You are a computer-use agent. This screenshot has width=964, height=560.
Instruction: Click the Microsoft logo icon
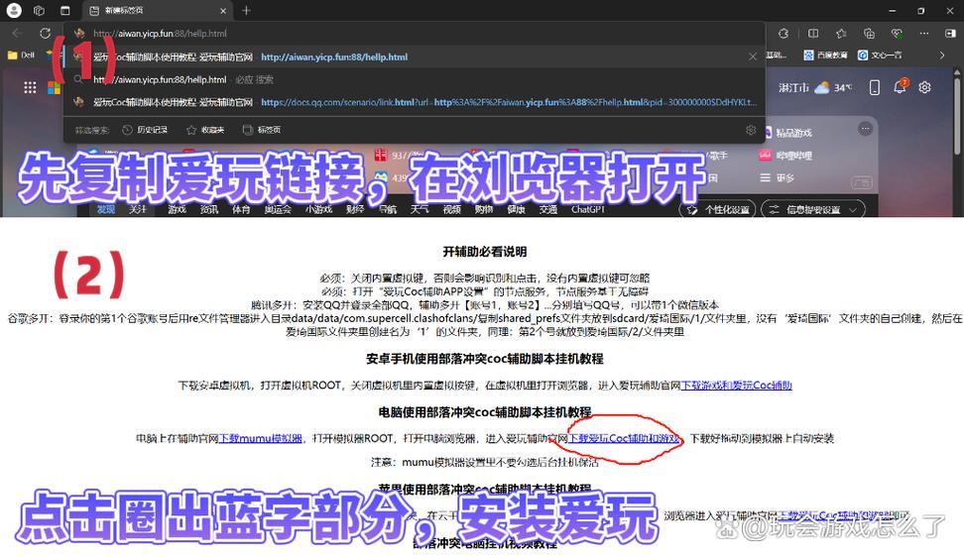point(55,88)
